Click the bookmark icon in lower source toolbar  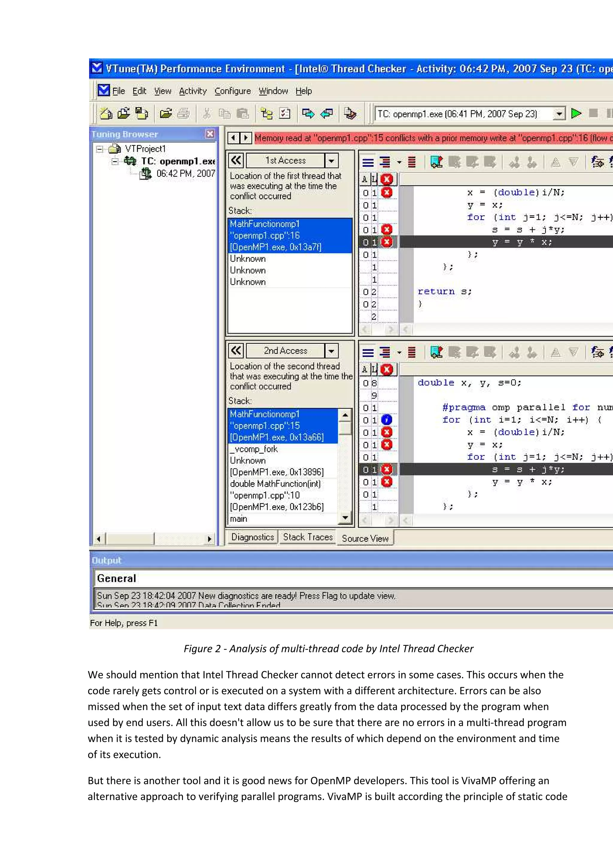coord(437,353)
